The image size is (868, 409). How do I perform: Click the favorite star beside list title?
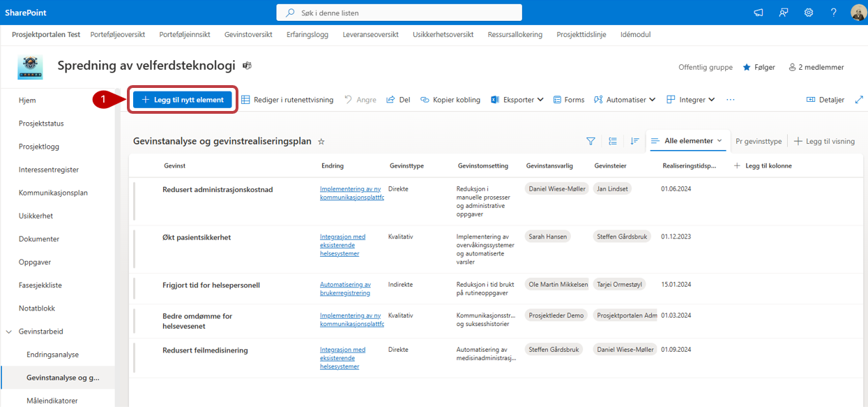point(321,142)
